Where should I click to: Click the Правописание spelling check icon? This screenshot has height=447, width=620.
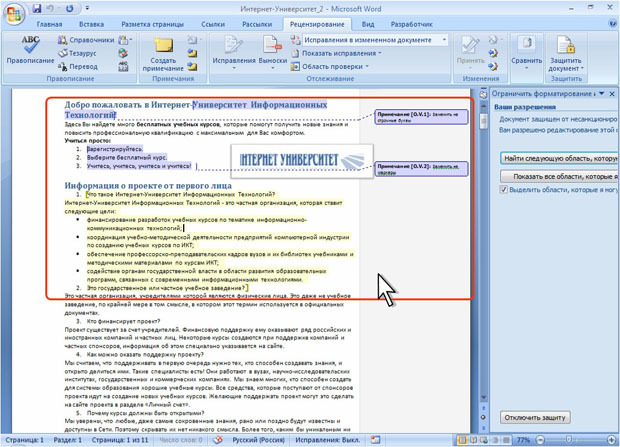click(30, 49)
